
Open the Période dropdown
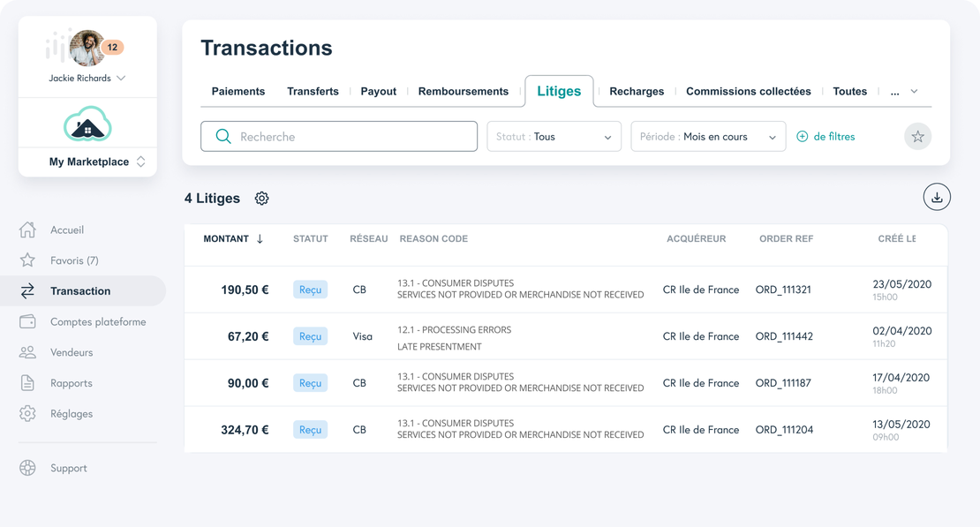(707, 137)
